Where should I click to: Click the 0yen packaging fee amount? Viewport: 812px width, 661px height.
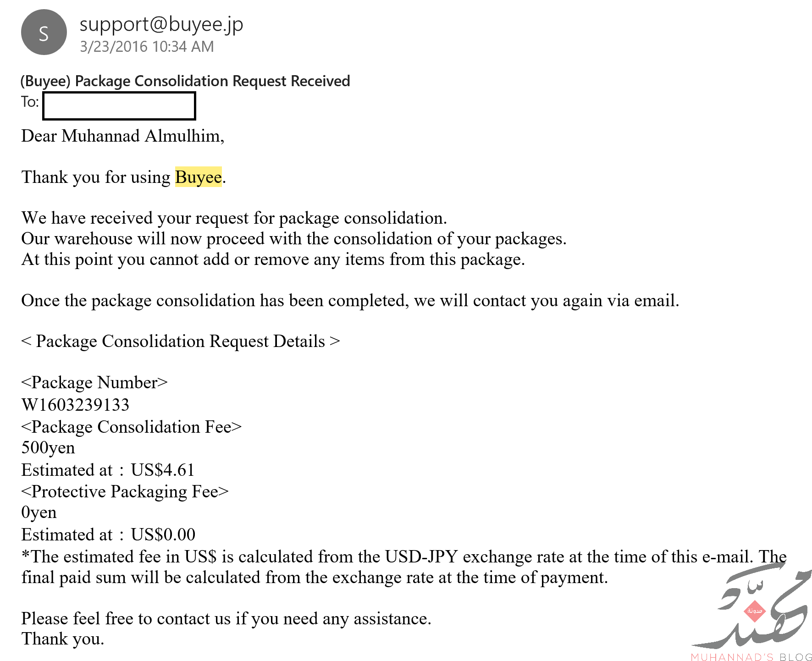pyautogui.click(x=39, y=512)
